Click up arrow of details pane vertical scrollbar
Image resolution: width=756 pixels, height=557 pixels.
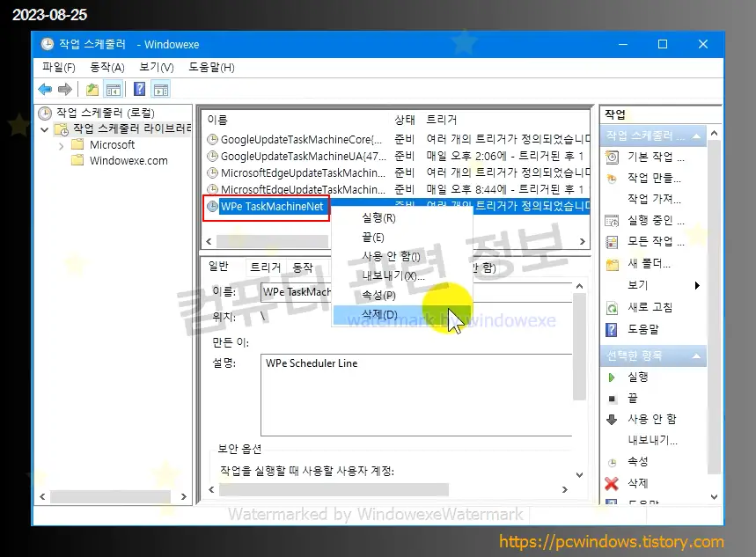click(579, 287)
